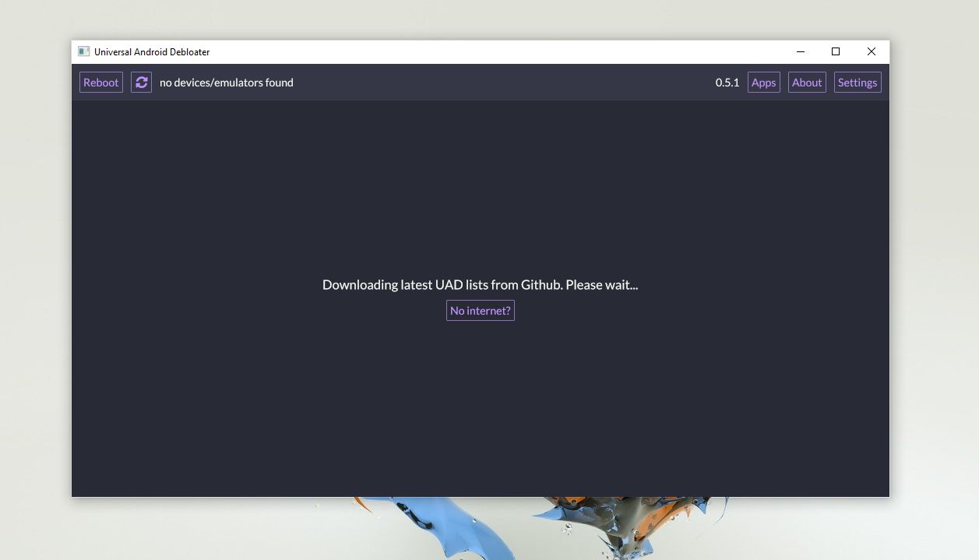Minimize the Universal Android Debloater window
Image resolution: width=979 pixels, height=560 pixels.
801,51
